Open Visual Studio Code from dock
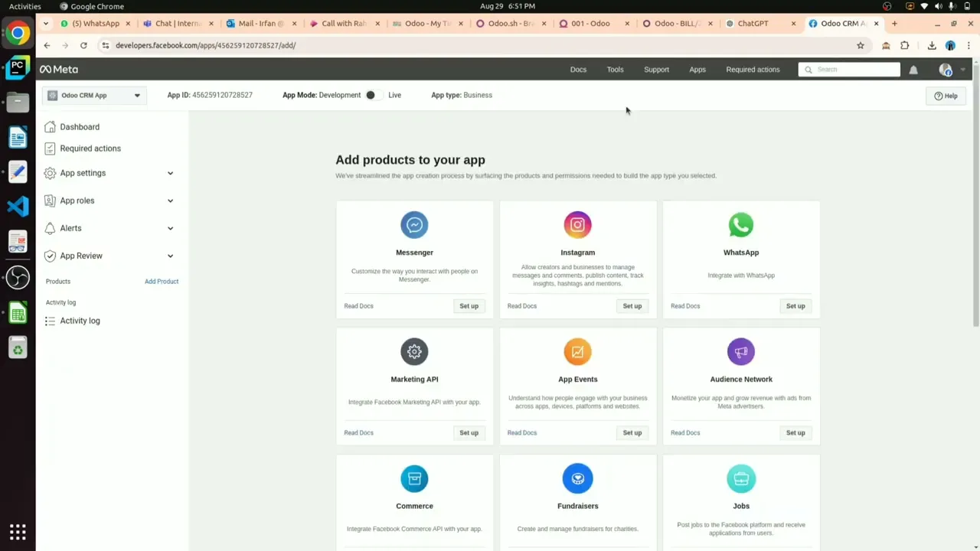Viewport: 980px width, 551px height. (18, 206)
